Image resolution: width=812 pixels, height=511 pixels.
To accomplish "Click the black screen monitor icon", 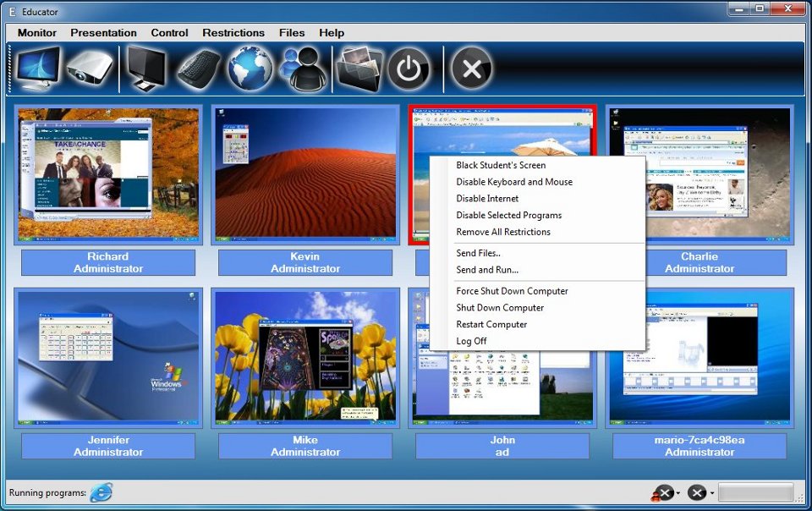I will coord(146,69).
